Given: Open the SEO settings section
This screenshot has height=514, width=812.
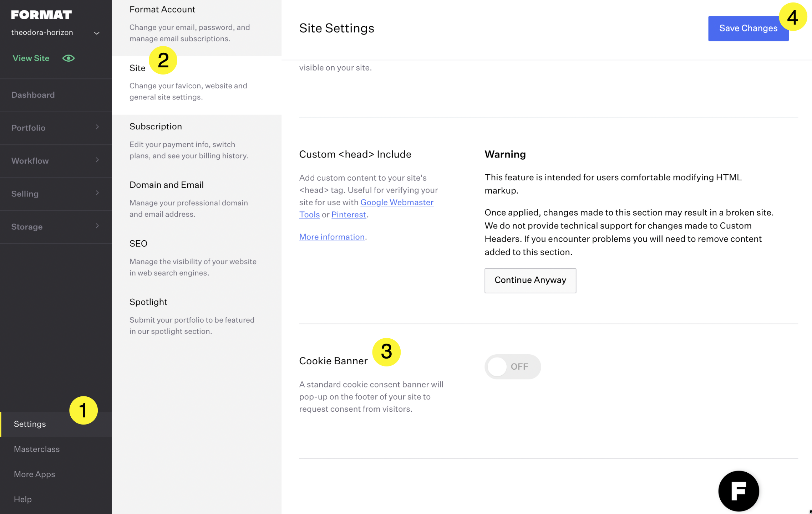Looking at the screenshot, I should pos(138,243).
